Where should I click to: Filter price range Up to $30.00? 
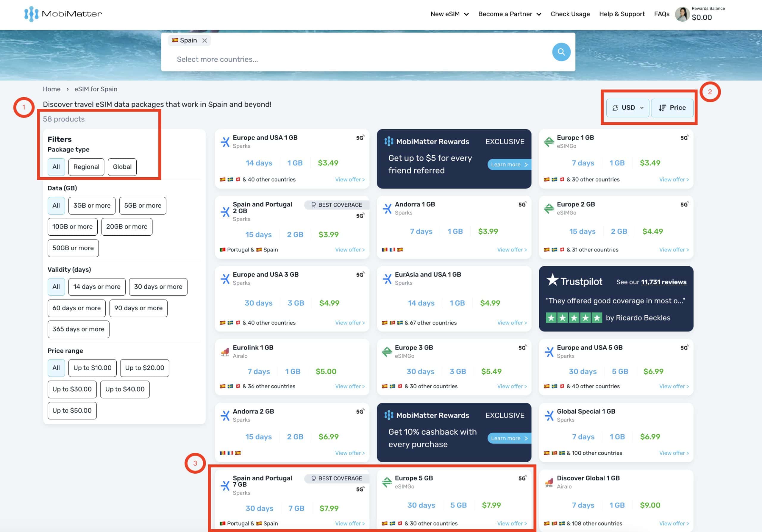pyautogui.click(x=72, y=389)
